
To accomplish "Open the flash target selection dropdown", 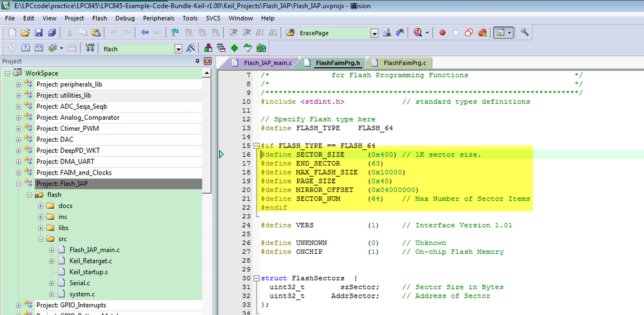I will coord(179,48).
